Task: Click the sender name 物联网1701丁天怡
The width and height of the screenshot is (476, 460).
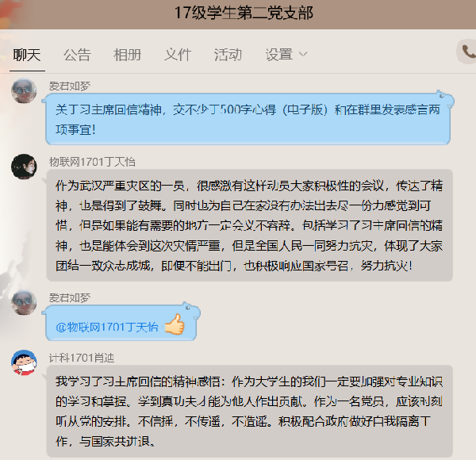Action: coord(92,162)
